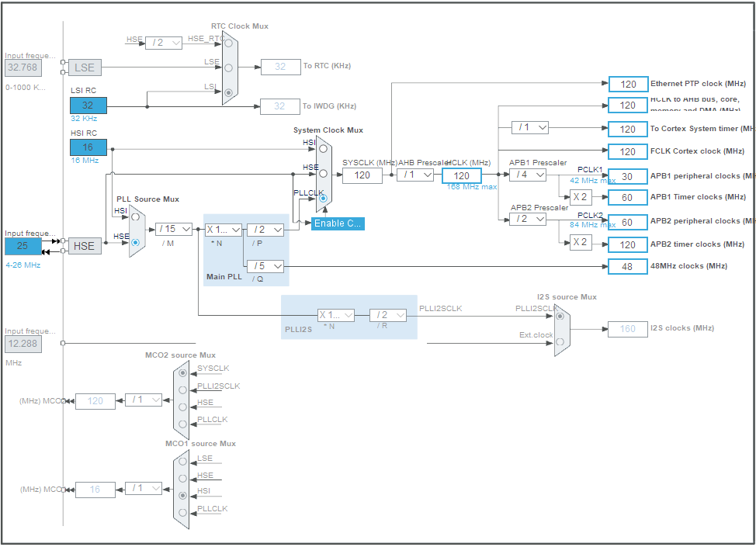The width and height of the screenshot is (756, 547).
Task: Select HSI in System Clock Mux
Action: (x=323, y=149)
